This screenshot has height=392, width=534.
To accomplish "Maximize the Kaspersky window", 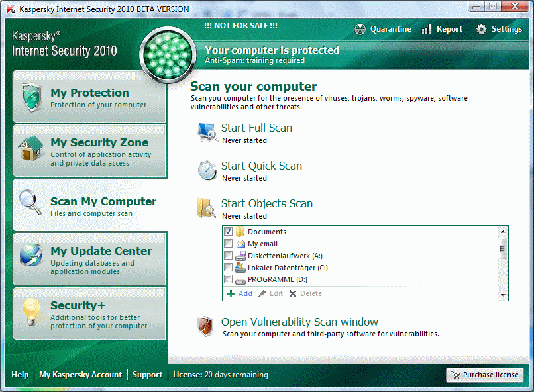I will tap(493, 6).
